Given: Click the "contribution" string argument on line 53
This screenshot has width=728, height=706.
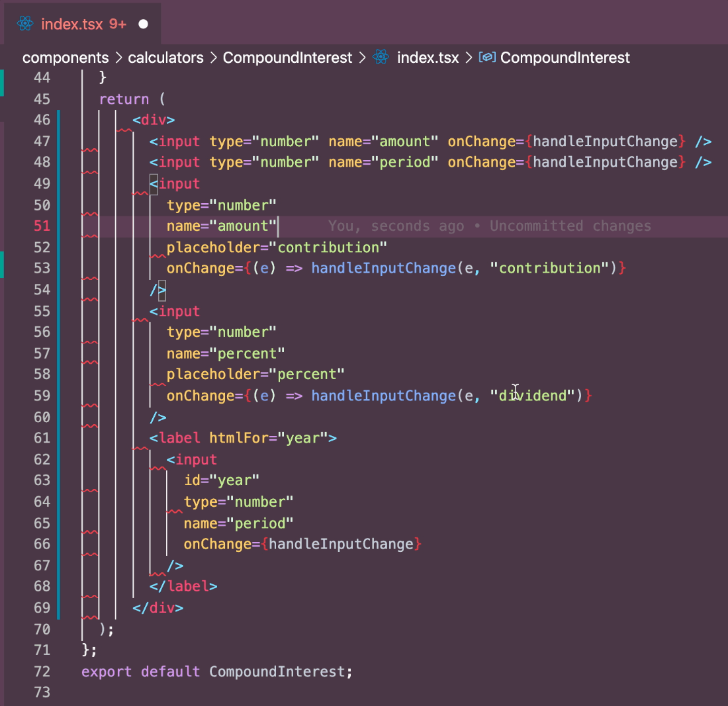Looking at the screenshot, I should [549, 268].
